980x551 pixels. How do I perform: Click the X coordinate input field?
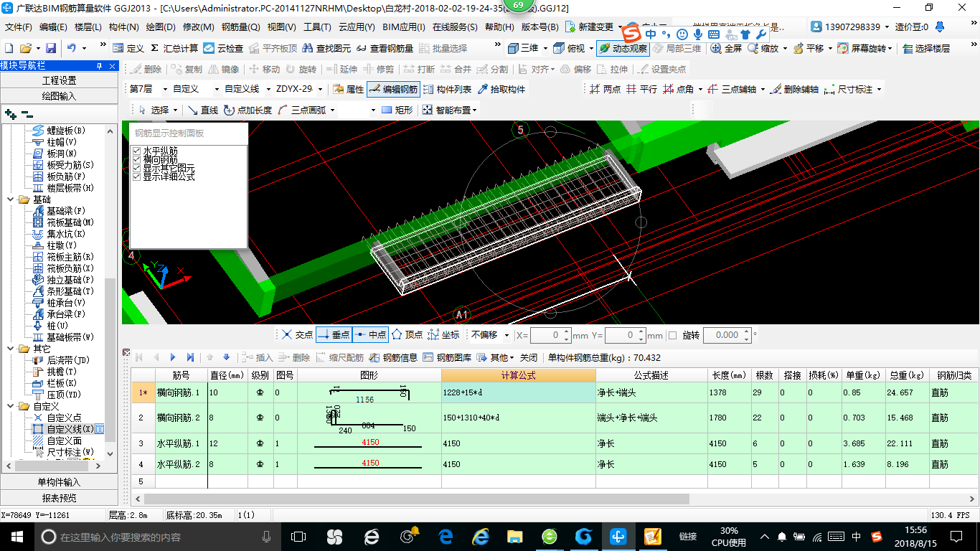point(551,335)
